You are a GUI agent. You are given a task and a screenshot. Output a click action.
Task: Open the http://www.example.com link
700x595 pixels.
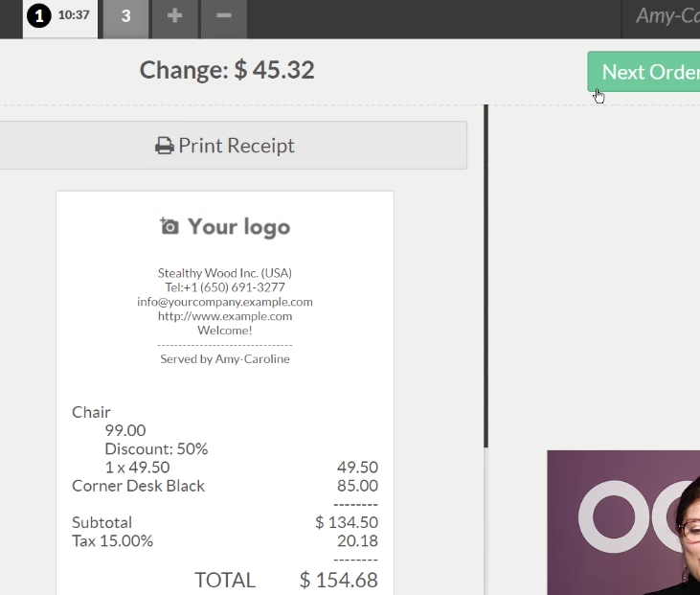point(225,315)
